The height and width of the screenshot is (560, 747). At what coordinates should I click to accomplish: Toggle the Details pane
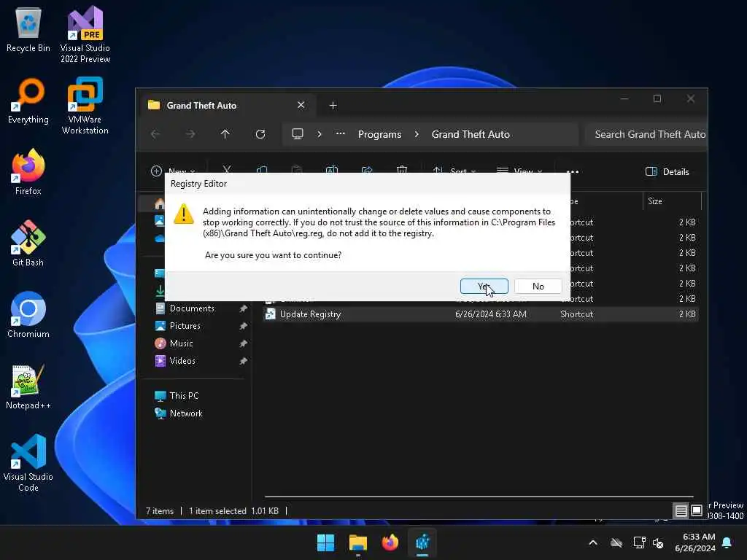coord(667,172)
